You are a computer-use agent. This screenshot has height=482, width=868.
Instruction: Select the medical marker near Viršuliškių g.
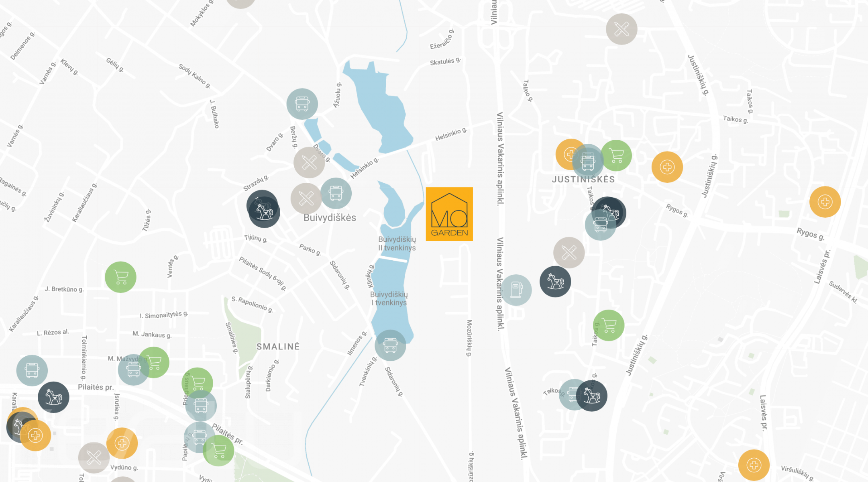tap(754, 465)
